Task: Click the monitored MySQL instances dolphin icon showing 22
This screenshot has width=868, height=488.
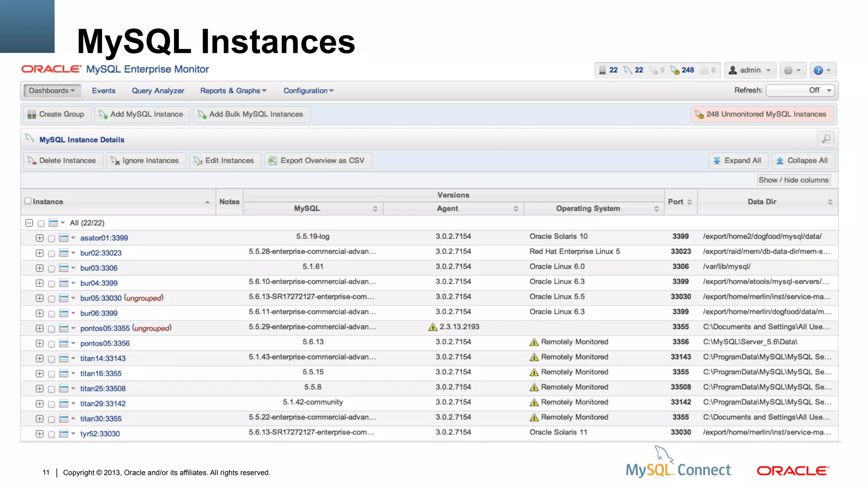Action: [x=628, y=70]
